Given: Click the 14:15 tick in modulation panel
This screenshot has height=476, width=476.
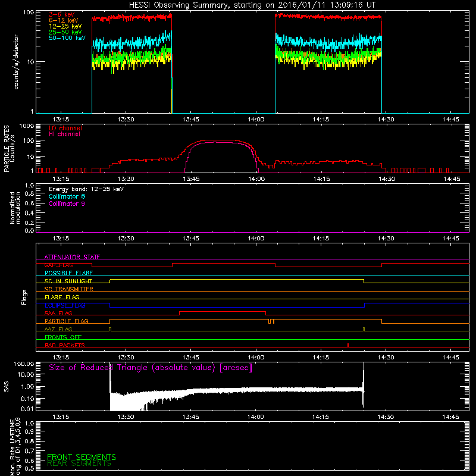Looking at the screenshot, I should coord(321,239).
